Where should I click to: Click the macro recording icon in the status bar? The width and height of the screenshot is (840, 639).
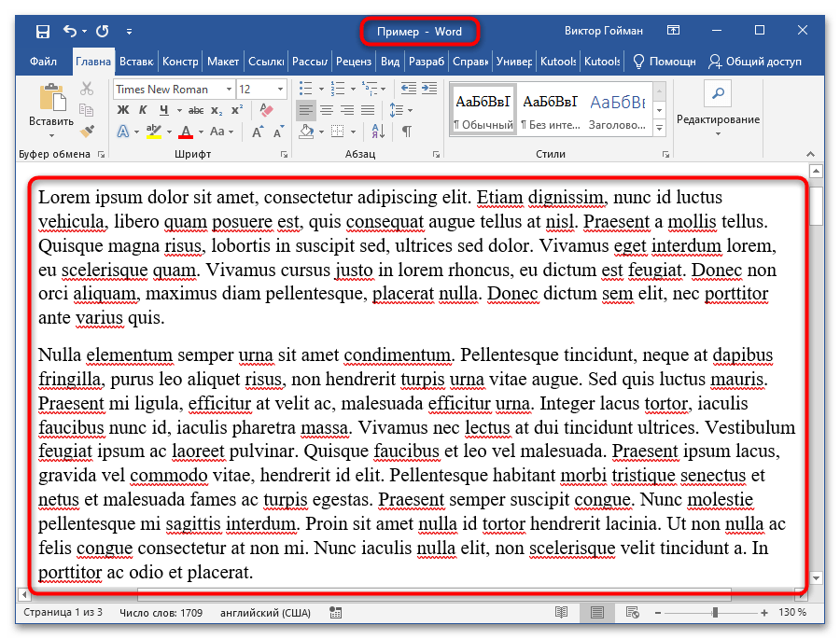click(x=336, y=613)
